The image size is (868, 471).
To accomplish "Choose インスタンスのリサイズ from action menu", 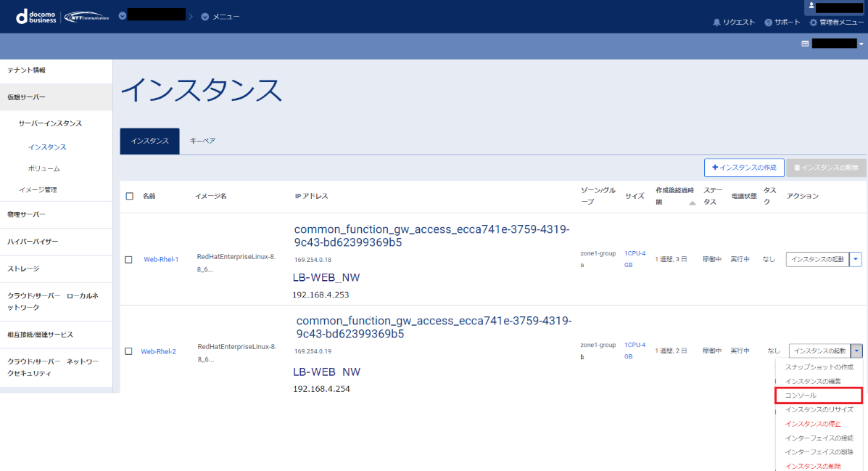I will coord(819,409).
